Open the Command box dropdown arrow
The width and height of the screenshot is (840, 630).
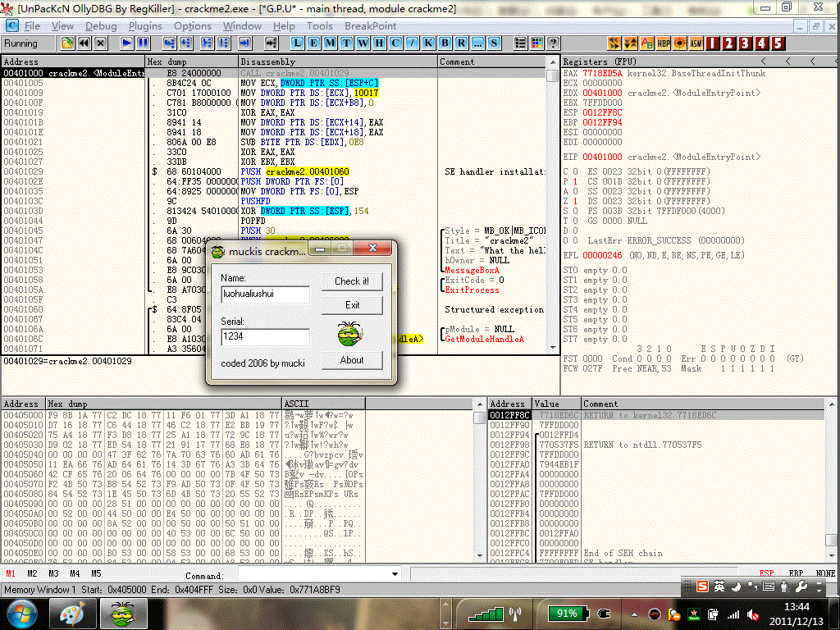(x=395, y=574)
